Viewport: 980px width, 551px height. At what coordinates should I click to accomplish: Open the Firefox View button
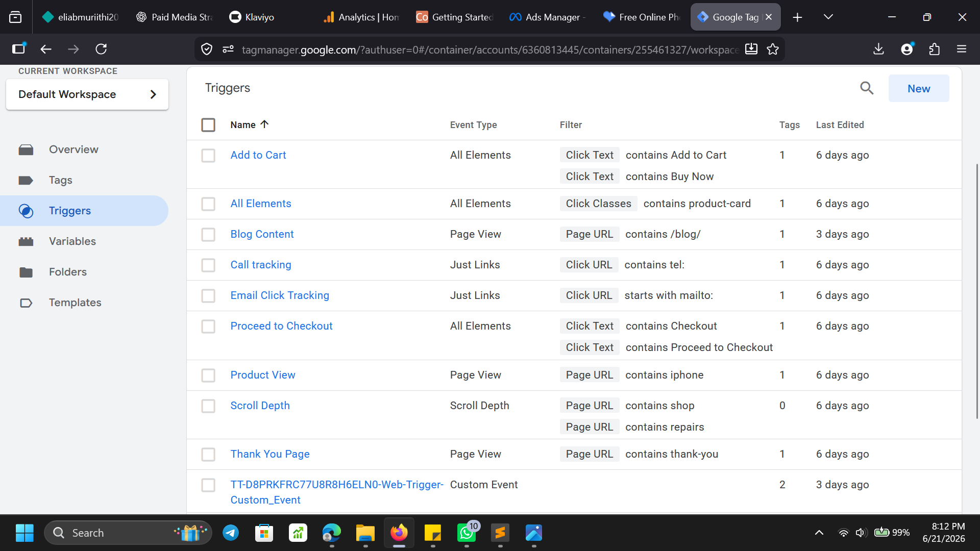[15, 17]
